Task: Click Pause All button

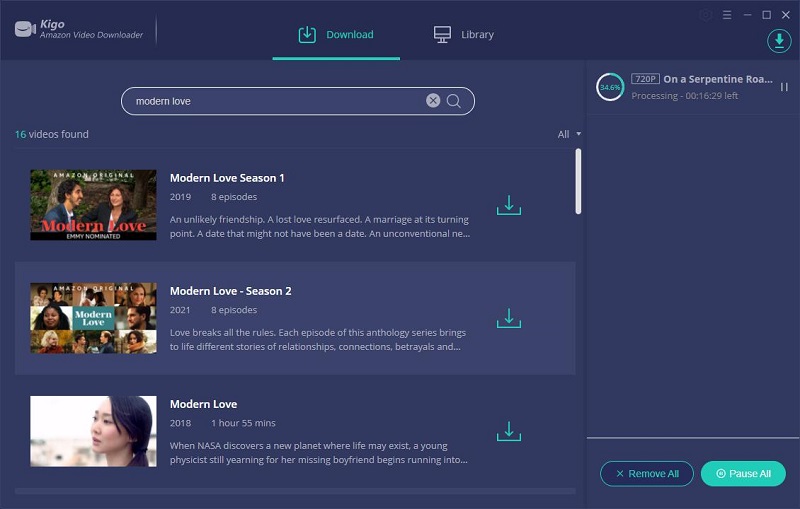Action: (x=743, y=474)
